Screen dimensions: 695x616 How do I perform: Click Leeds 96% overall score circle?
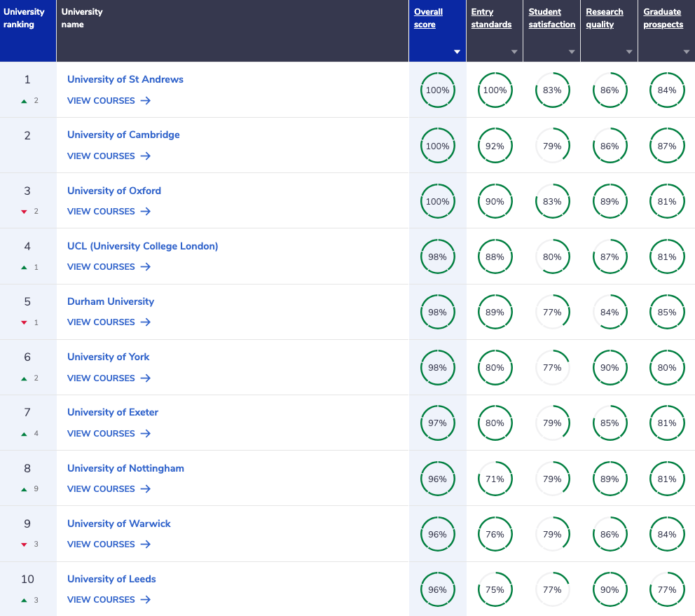[437, 589]
